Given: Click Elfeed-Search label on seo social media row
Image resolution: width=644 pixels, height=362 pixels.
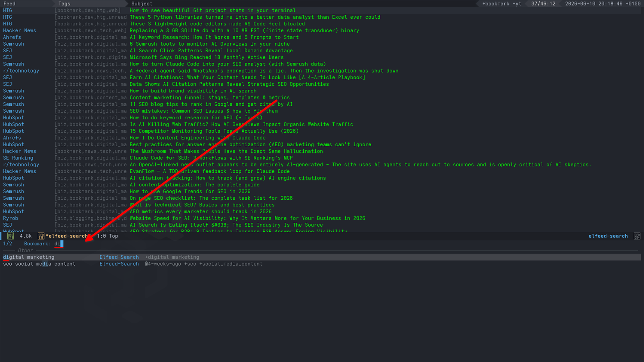Looking at the screenshot, I should pos(119,264).
